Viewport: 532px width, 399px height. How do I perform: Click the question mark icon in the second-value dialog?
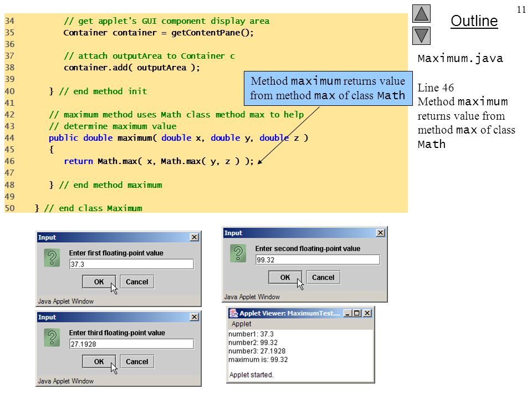[238, 253]
